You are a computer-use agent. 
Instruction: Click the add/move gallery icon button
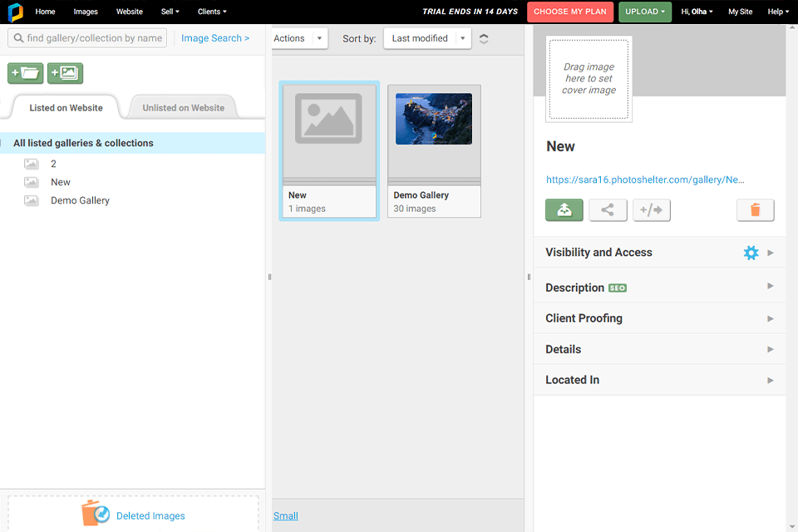tap(652, 209)
